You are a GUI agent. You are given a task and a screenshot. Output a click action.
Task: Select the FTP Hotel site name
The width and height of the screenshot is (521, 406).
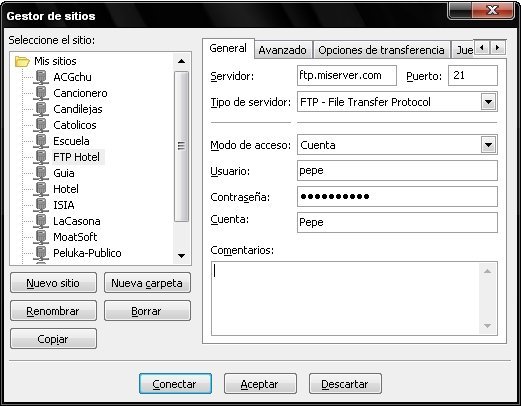76,157
